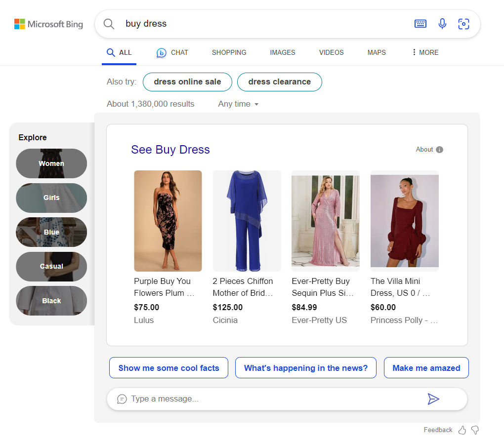Click the Lulus seller name
The width and height of the screenshot is (504, 441).
coord(144,320)
